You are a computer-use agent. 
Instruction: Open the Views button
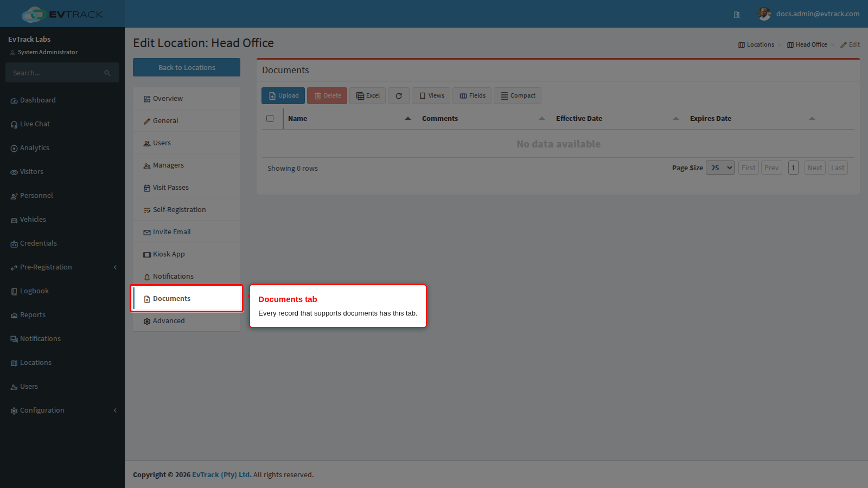[431, 95]
